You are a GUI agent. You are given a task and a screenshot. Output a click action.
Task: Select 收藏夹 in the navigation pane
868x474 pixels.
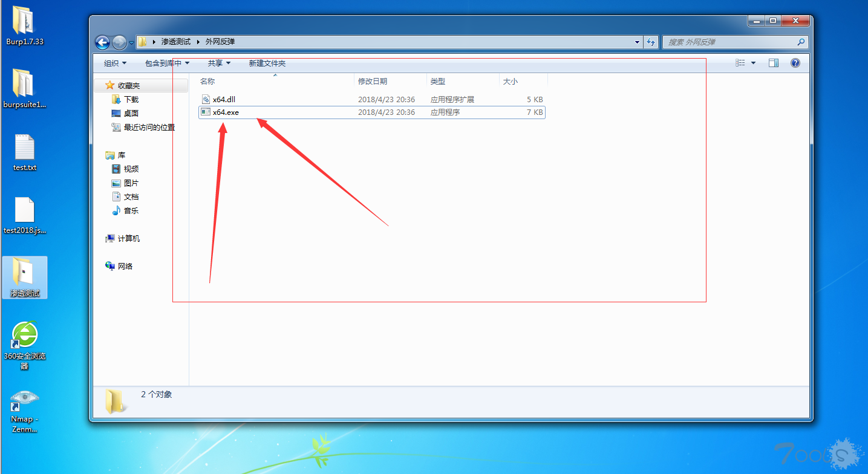coord(129,86)
